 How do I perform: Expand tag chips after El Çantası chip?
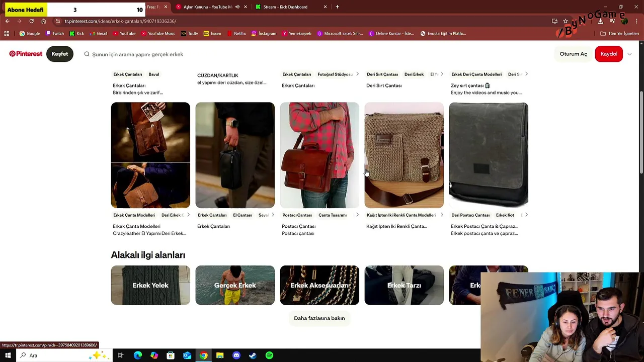coord(273,215)
